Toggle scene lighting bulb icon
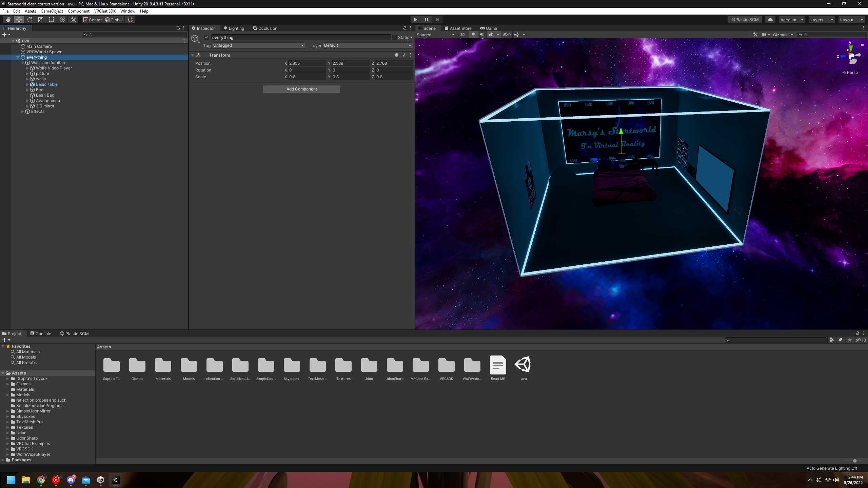This screenshot has width=868, height=488. (473, 35)
